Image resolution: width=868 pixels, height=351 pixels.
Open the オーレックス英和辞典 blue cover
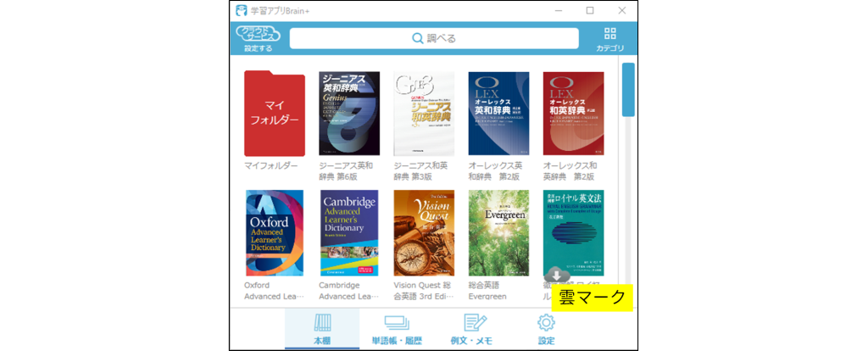pos(498,114)
